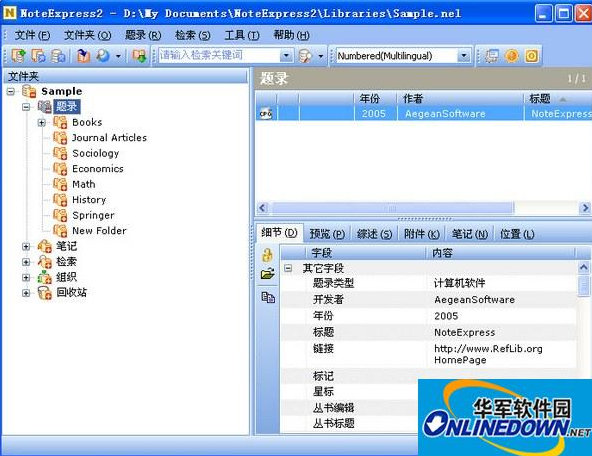Click the first toolbar icon with green arrow
This screenshot has width=592, height=456.
click(x=18, y=55)
